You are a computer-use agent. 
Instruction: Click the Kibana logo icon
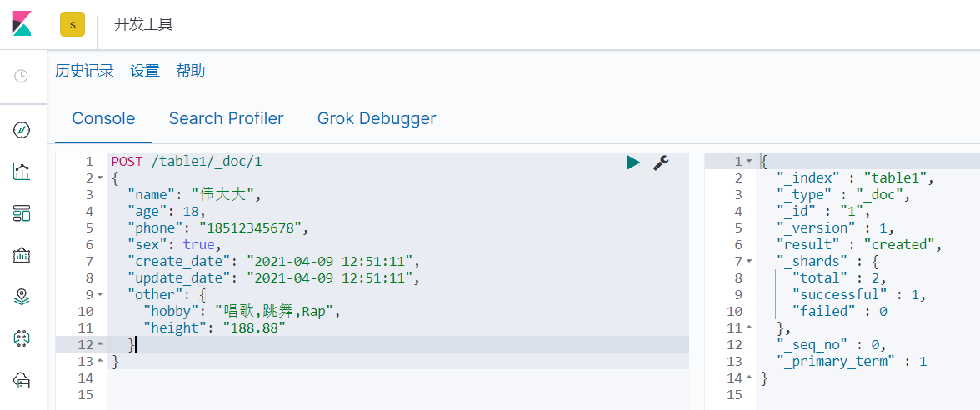pyautogui.click(x=22, y=23)
